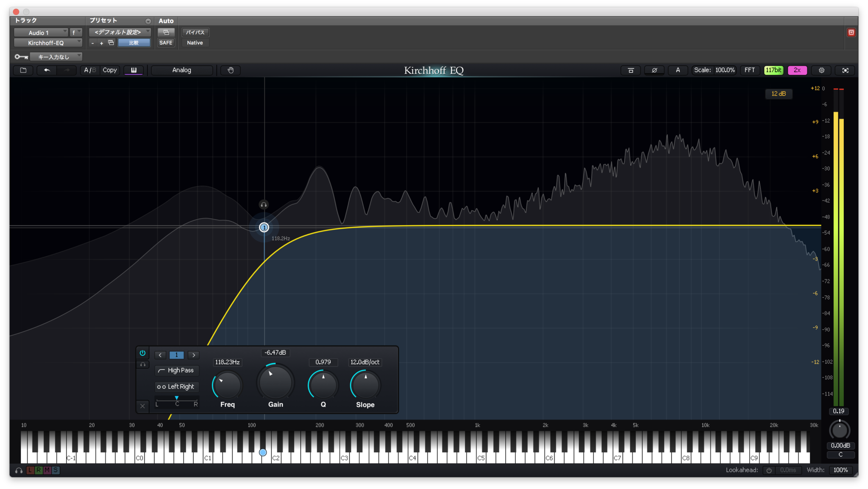The width and height of the screenshot is (868, 489).
Task: Switch to the Analog mode tab
Action: click(181, 70)
